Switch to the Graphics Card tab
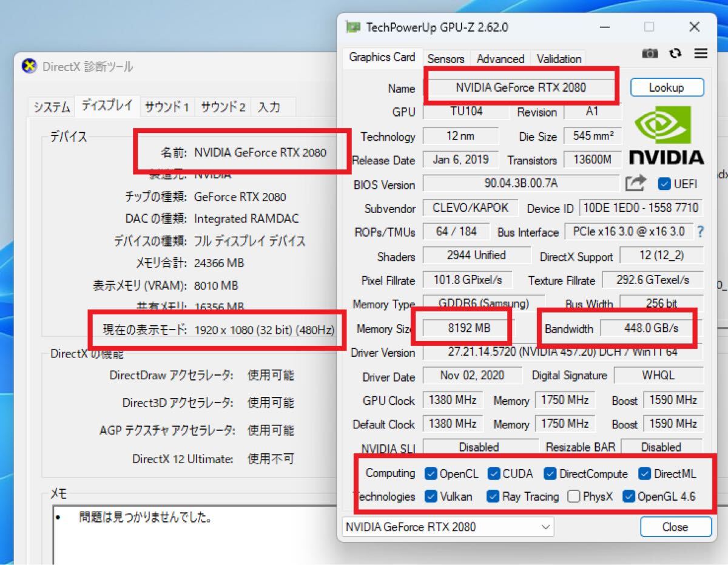Image resolution: width=728 pixels, height=565 pixels. pyautogui.click(x=382, y=58)
